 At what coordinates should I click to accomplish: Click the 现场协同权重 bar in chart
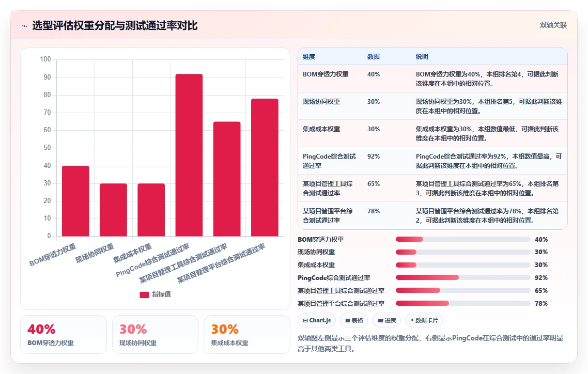point(113,210)
